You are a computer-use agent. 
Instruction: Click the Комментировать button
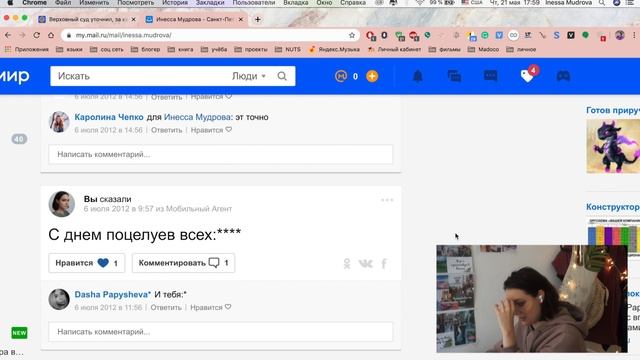pyautogui.click(x=183, y=263)
